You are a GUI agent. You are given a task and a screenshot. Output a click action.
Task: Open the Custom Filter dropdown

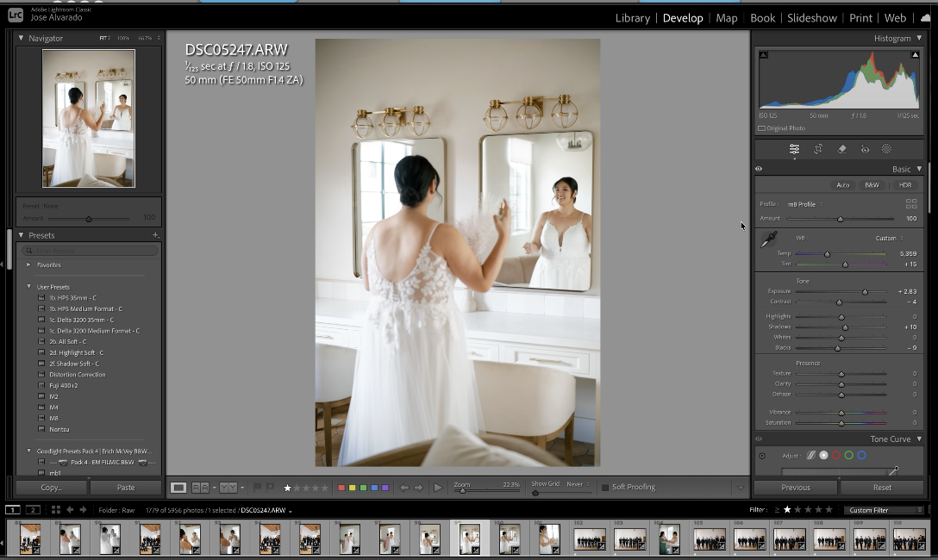tap(884, 510)
